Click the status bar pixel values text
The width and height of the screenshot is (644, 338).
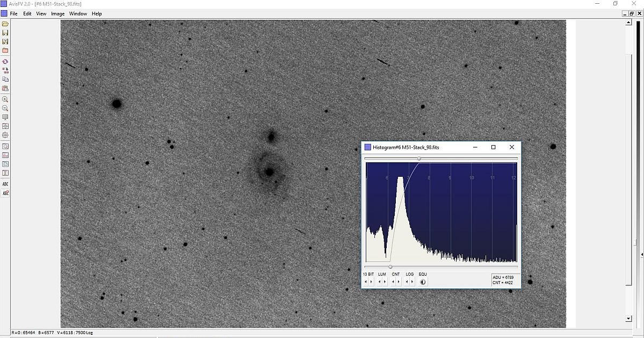pos(52,333)
